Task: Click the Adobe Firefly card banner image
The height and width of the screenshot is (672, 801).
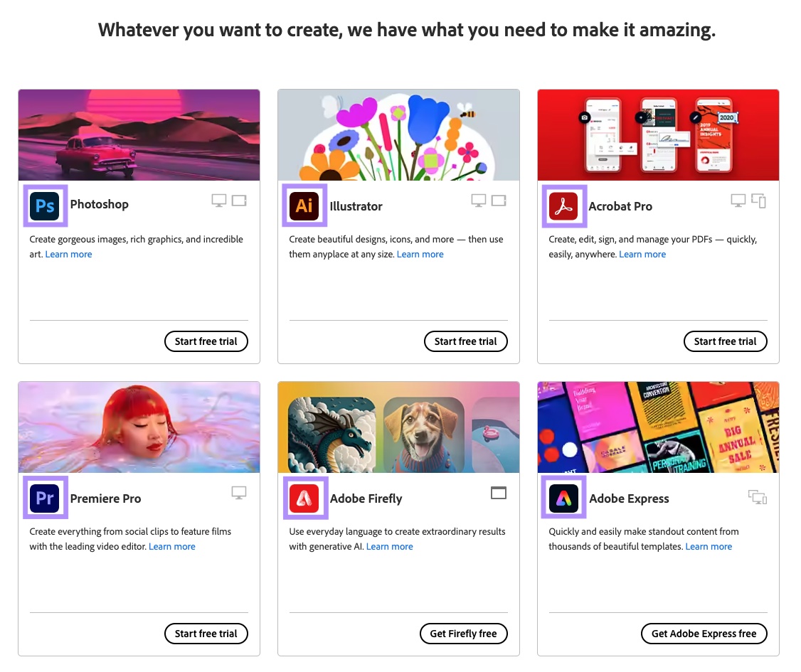Action: pos(398,427)
